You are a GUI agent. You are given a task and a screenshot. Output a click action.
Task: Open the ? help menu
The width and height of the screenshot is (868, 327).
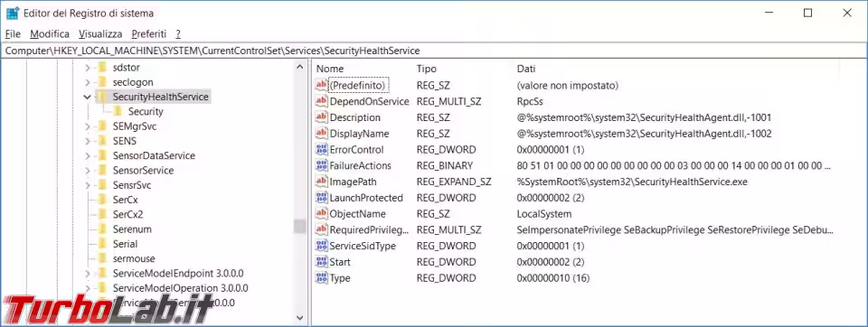coord(178,33)
